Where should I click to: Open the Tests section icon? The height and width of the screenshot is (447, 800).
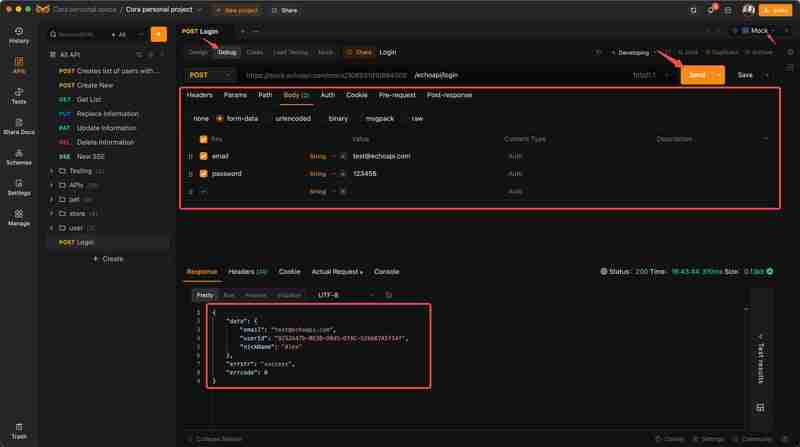click(x=19, y=96)
